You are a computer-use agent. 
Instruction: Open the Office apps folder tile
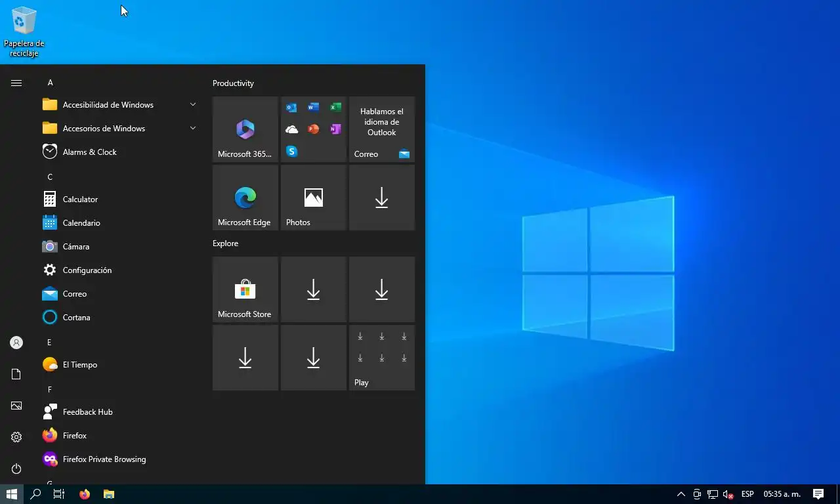[314, 129]
